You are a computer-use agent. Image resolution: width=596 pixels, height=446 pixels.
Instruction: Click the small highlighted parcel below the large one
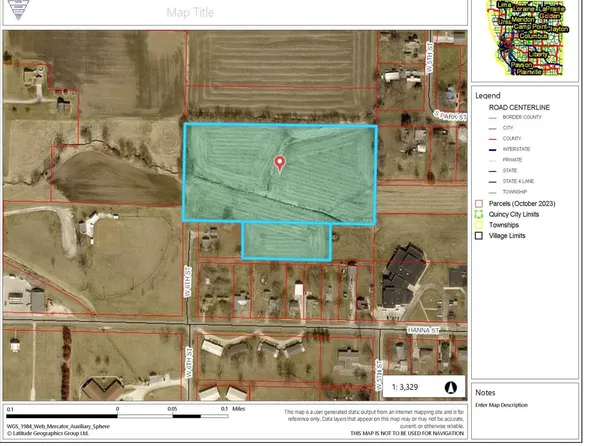point(287,241)
